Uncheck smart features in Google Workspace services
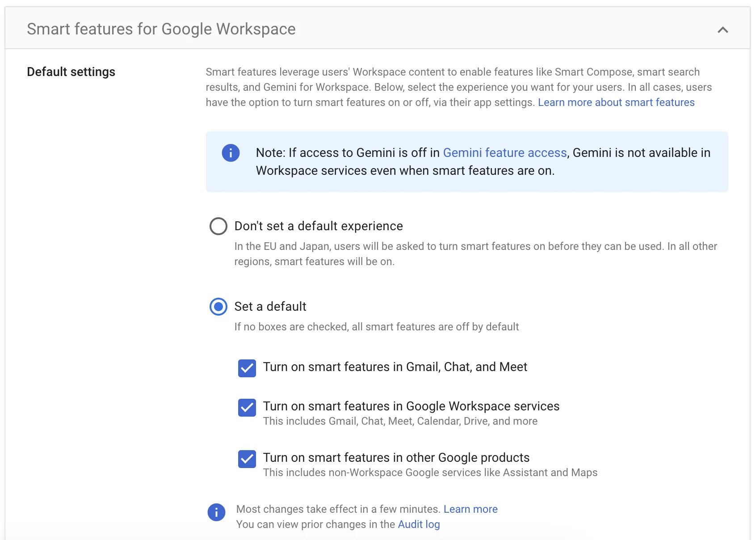The image size is (756, 540). click(247, 408)
